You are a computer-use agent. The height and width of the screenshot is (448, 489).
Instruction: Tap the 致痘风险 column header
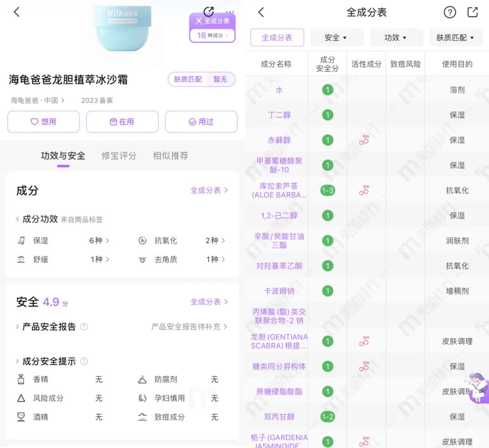(405, 64)
